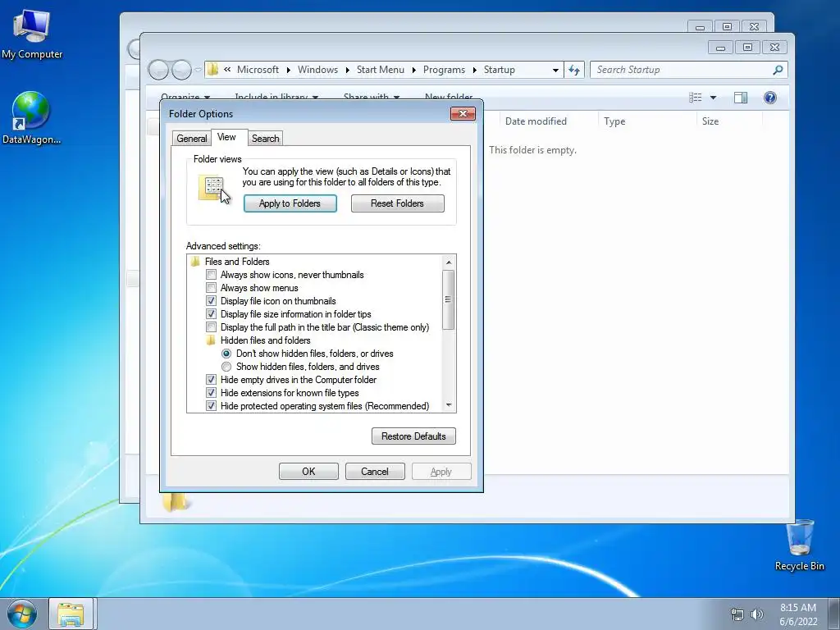The image size is (840, 630).
Task: Click the search magnifier icon
Action: [778, 70]
